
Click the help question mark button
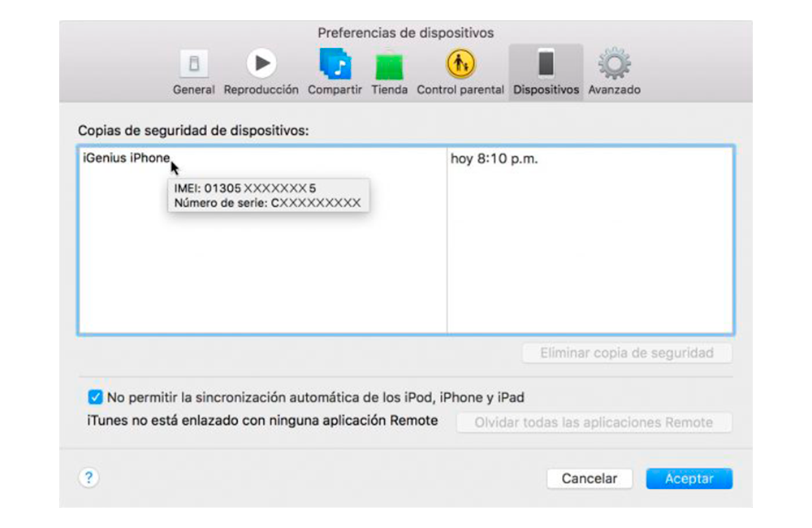click(x=89, y=478)
